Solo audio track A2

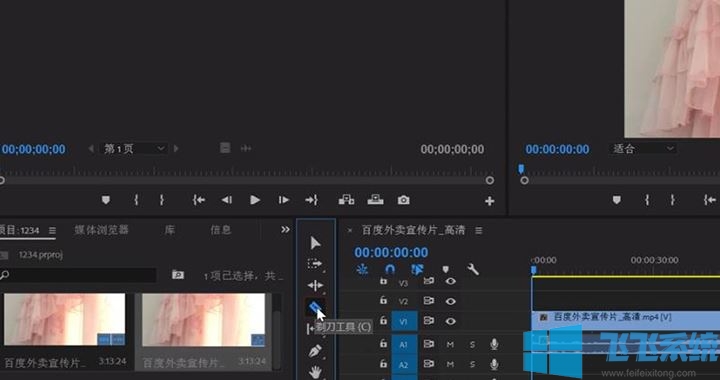point(472,364)
